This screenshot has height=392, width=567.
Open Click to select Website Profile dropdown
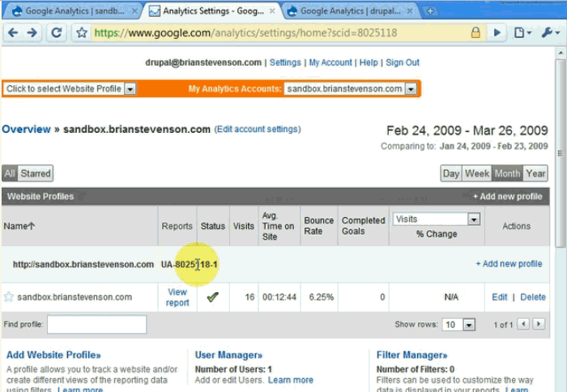coord(70,88)
